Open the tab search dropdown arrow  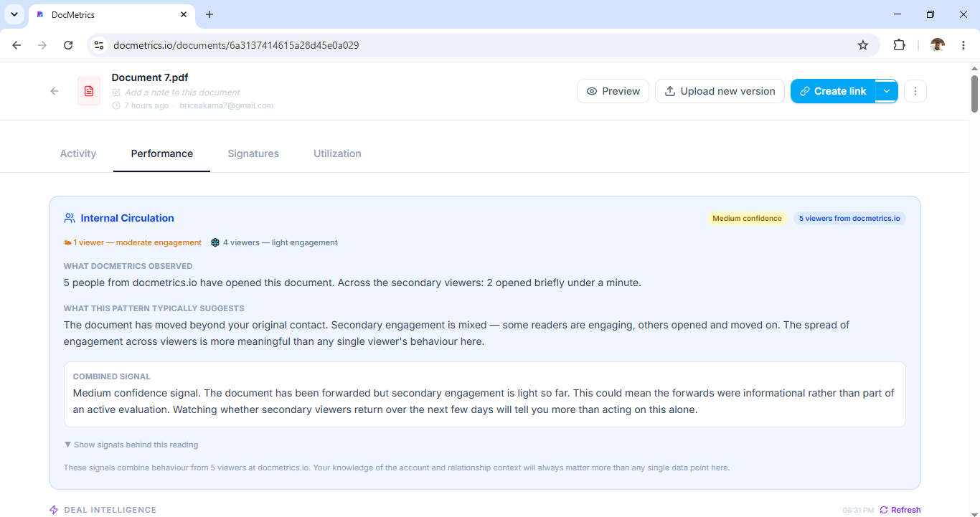tap(14, 14)
